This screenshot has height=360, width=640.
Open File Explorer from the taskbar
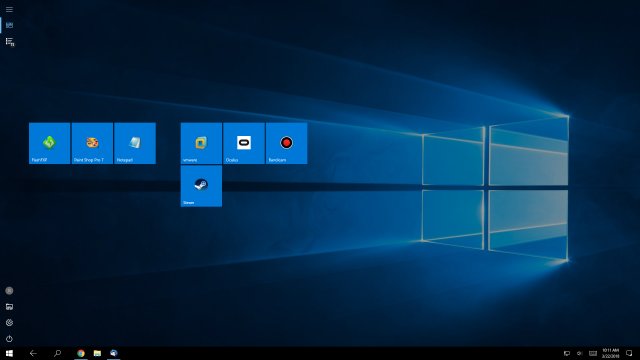(97, 353)
